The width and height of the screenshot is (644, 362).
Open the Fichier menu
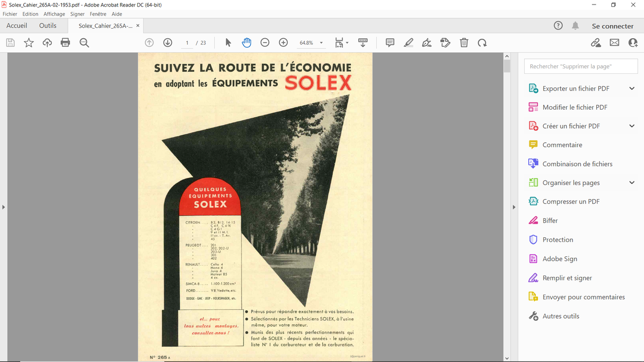tap(10, 14)
